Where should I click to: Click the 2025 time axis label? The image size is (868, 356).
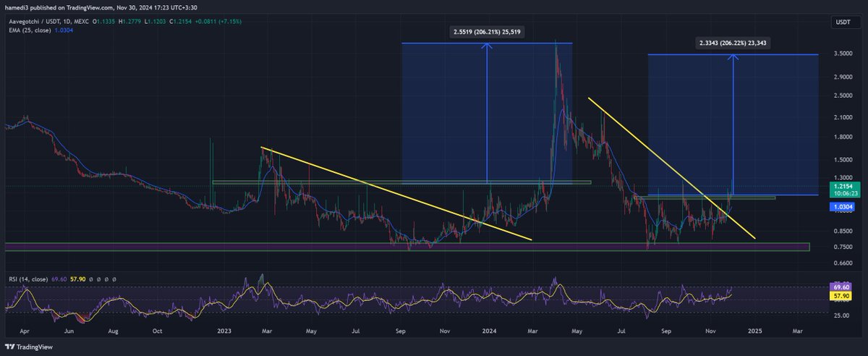click(754, 329)
